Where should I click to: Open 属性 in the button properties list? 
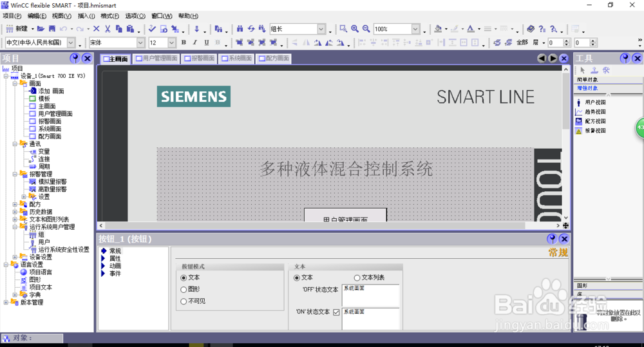pyautogui.click(x=115, y=258)
